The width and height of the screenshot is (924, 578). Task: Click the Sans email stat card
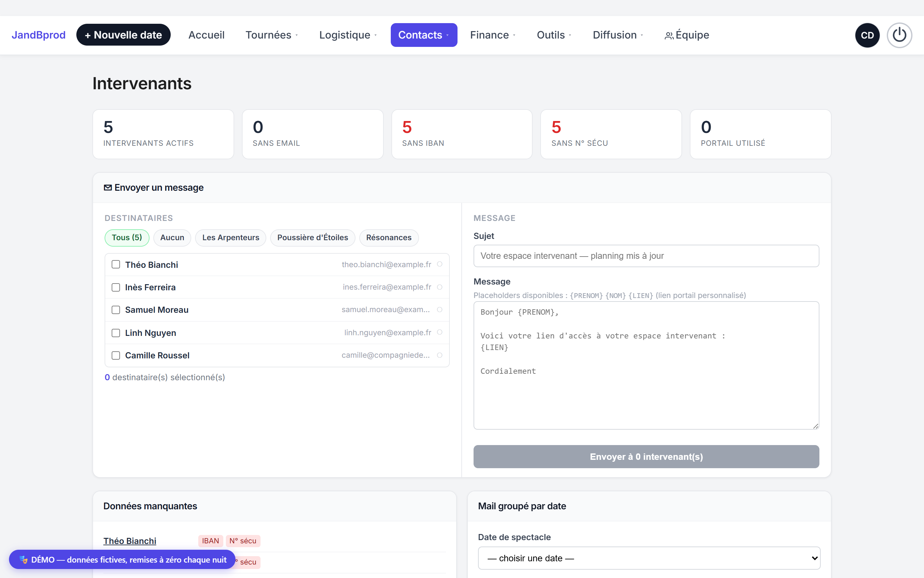(x=312, y=134)
